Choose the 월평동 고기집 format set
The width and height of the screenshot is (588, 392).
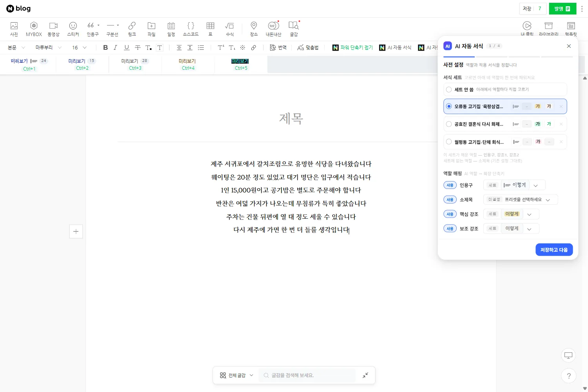[505, 142]
